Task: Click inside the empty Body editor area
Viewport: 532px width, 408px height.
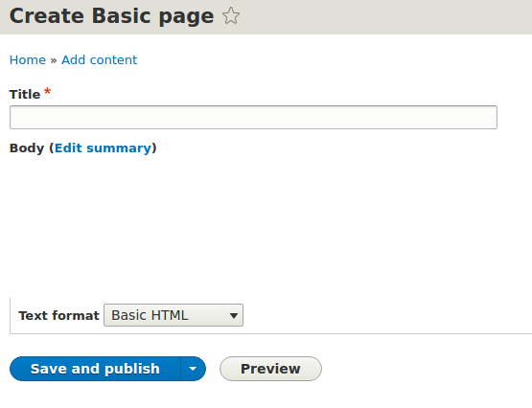Action: 270,227
